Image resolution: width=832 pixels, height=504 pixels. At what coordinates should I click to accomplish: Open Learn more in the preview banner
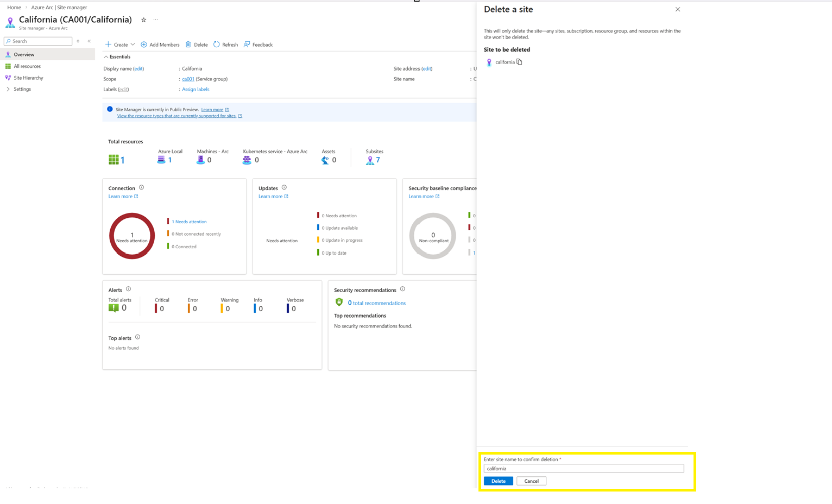pos(215,110)
